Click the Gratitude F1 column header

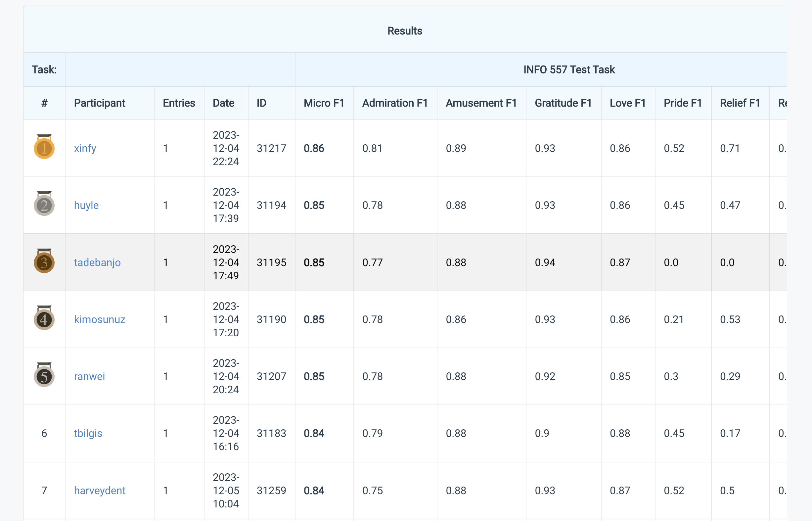(563, 103)
